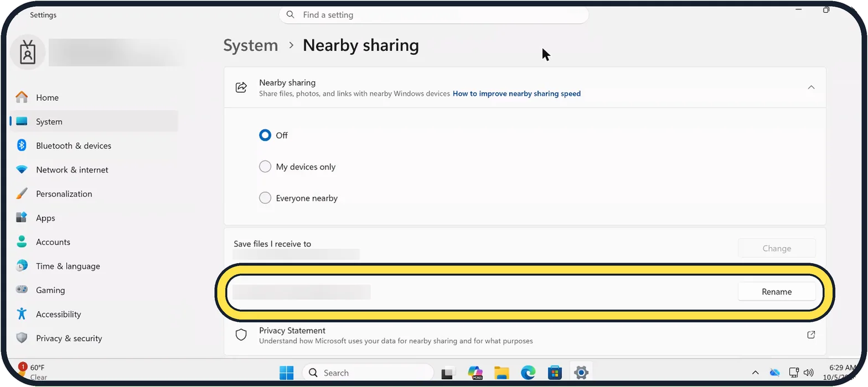Select Everyone nearby option

(x=265, y=198)
